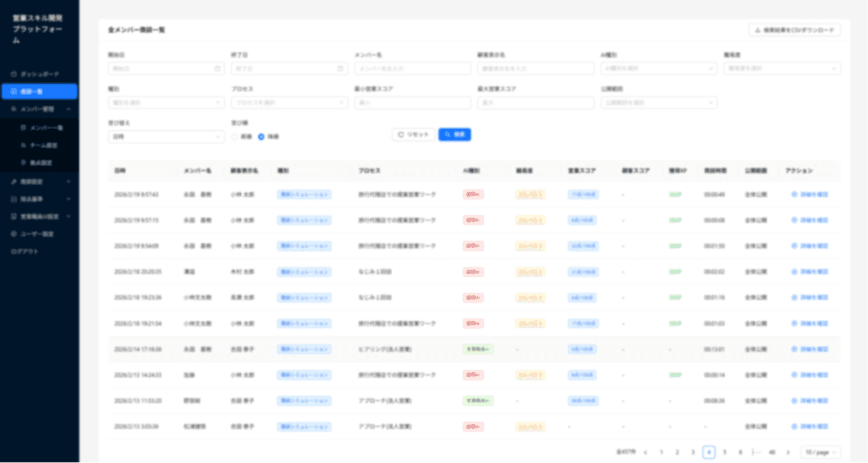This screenshot has width=868, height=463.
Task: Open the 難易度 dropdown
Action: click(x=782, y=69)
